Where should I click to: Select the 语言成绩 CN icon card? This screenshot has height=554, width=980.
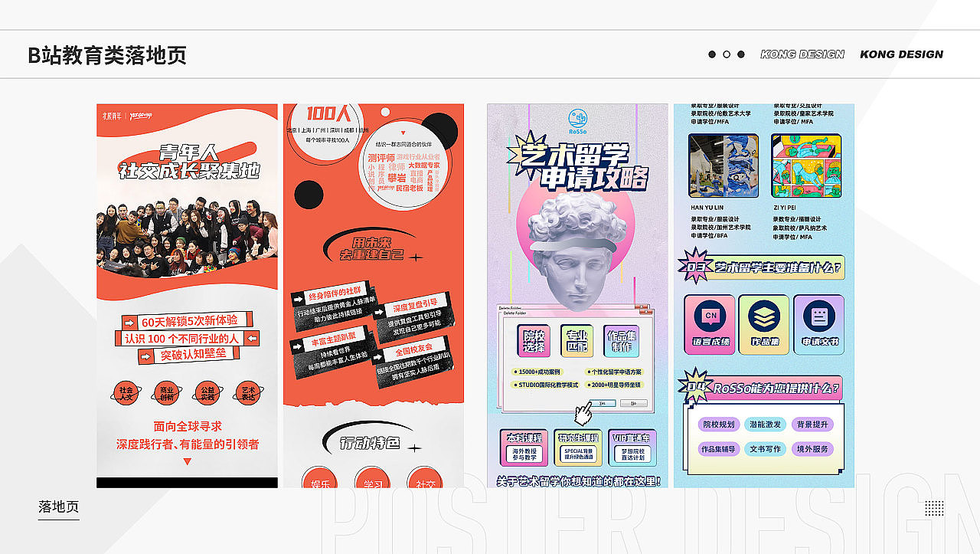click(x=710, y=325)
